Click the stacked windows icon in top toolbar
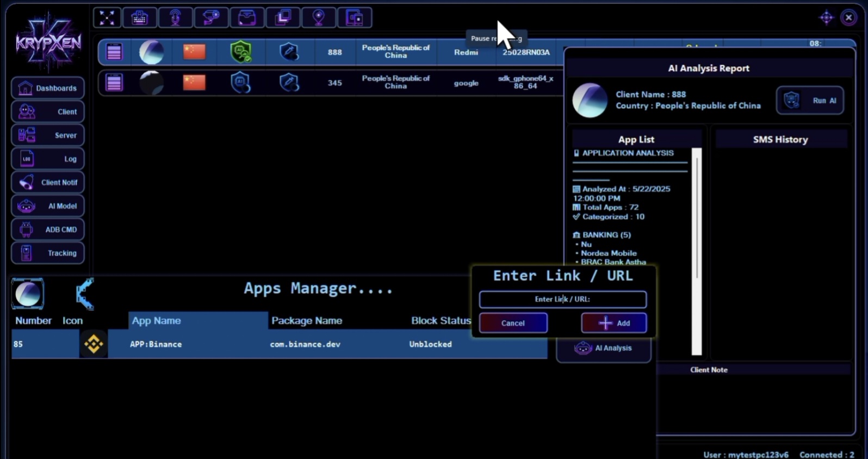868x459 pixels. [283, 18]
